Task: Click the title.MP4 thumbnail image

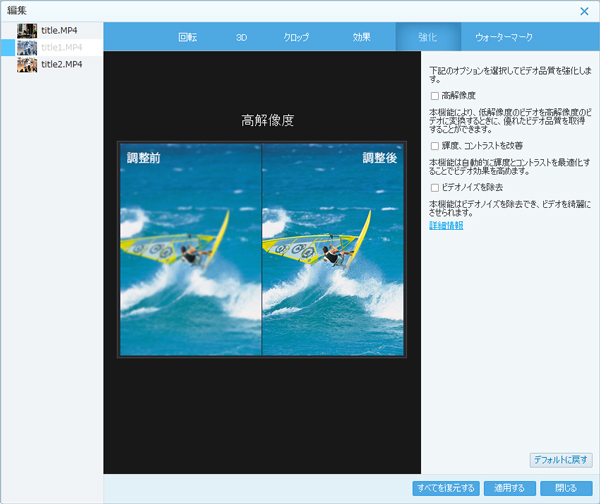Action: pos(27,31)
